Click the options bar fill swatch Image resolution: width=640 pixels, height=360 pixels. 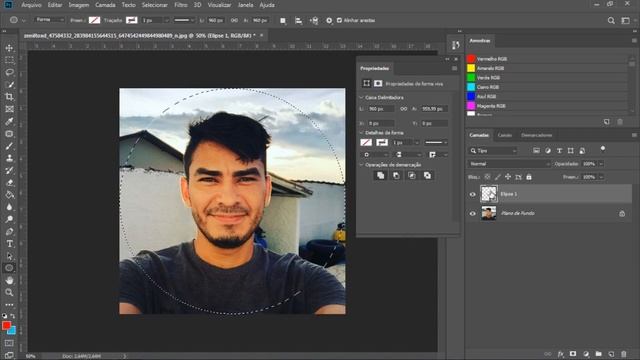coord(94,20)
